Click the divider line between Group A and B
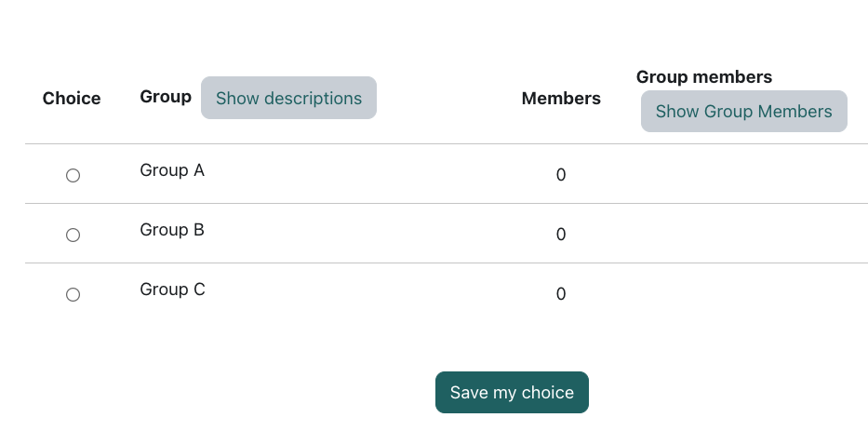Screen dimensions: 868x431 point(447,203)
